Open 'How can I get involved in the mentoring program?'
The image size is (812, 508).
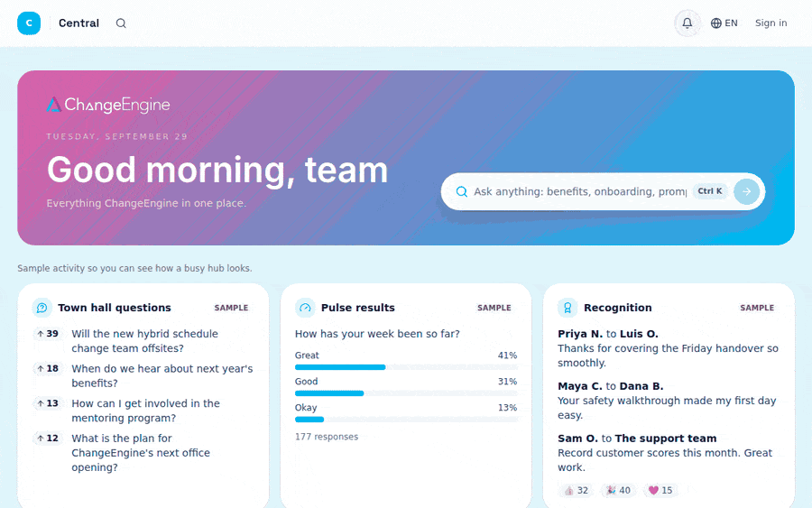tap(145, 411)
